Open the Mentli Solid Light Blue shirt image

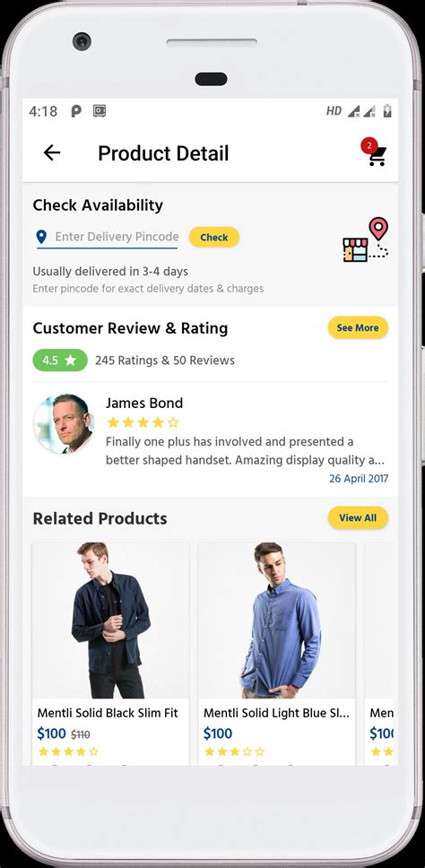pyautogui.click(x=277, y=621)
